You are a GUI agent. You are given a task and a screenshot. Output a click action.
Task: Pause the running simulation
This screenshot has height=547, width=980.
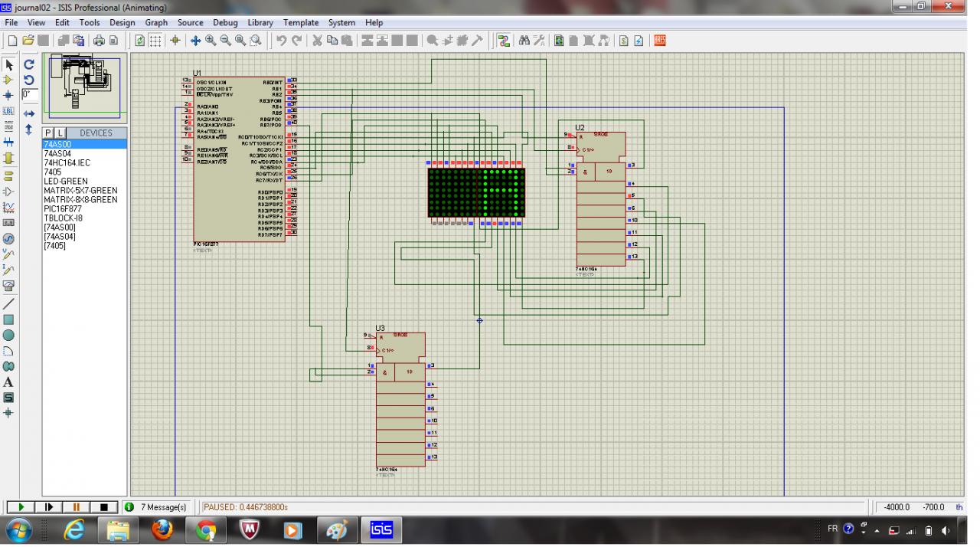click(76, 507)
